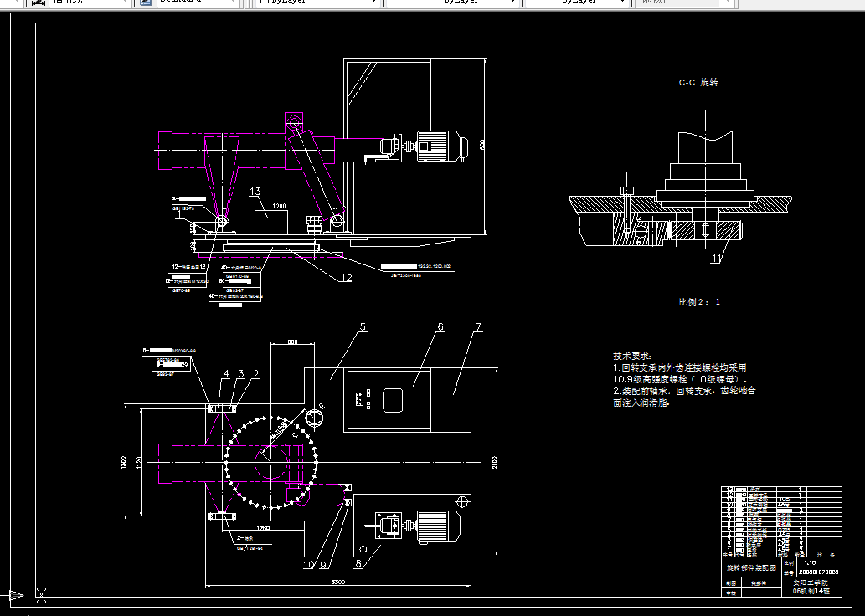Viewport: 865px width, 616px height.
Task: Select the 1280 dimension in the elevation view
Action: tap(280, 206)
